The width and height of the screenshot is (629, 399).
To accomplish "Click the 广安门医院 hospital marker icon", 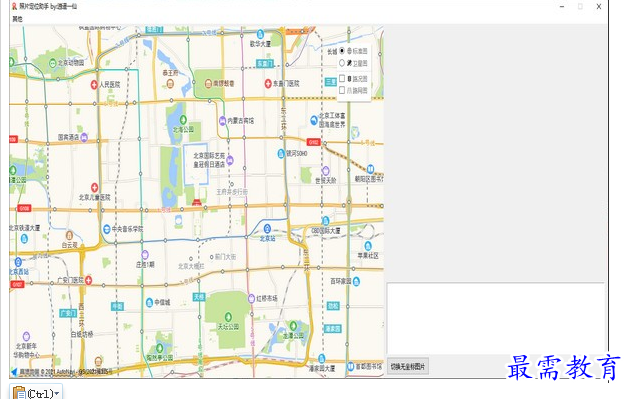I will point(89,280).
